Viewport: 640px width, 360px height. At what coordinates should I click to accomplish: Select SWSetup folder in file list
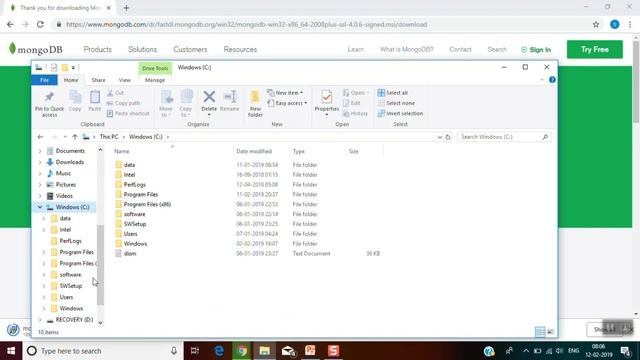pyautogui.click(x=135, y=224)
